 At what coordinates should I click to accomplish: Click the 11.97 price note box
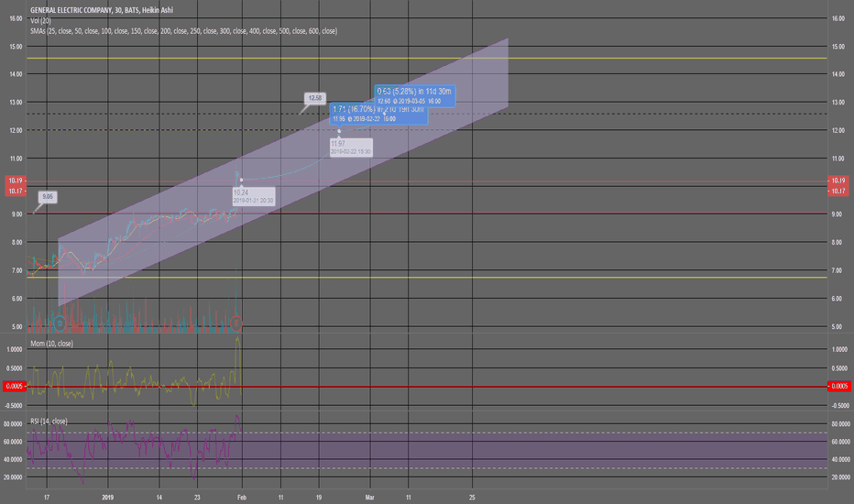click(351, 148)
